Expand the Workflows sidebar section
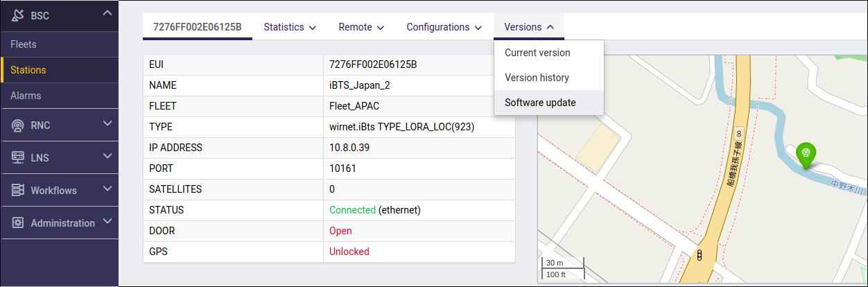 (107, 189)
